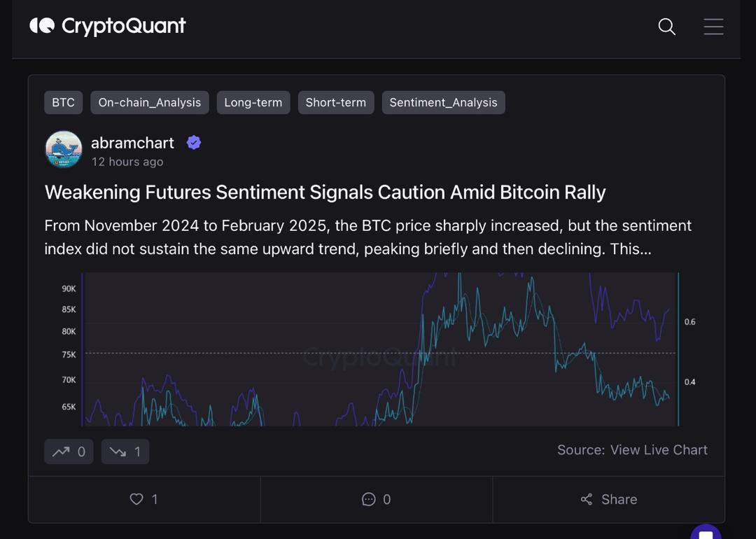The height and width of the screenshot is (539, 756).
Task: Vote bearish with the down-trend button
Action: tap(125, 451)
